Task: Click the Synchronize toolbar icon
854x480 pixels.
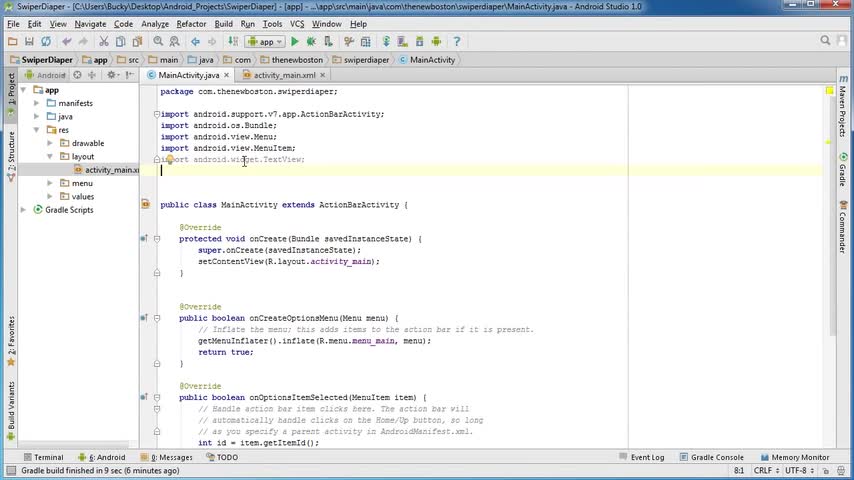Action: click(x=46, y=41)
